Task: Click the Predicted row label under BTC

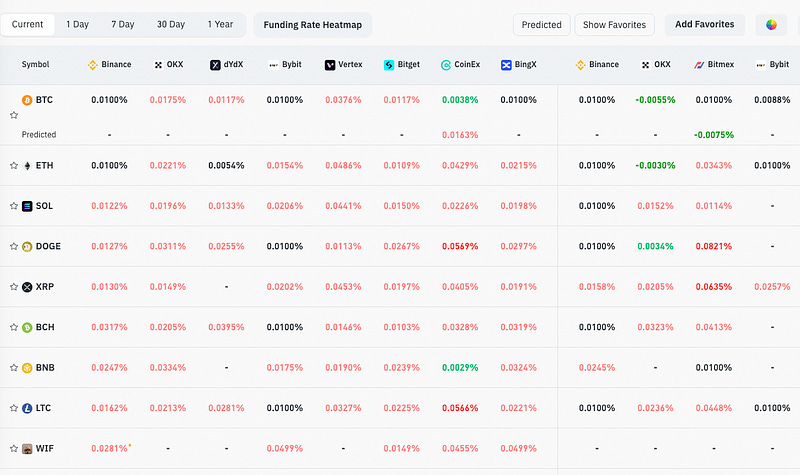Action: (x=39, y=135)
